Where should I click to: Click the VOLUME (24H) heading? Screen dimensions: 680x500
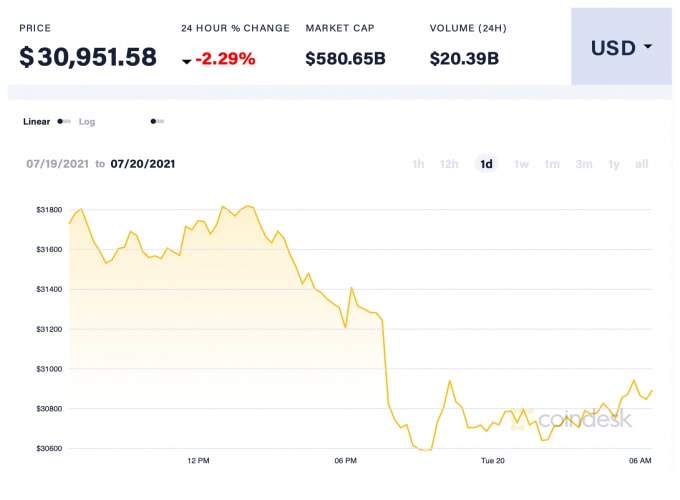point(468,28)
